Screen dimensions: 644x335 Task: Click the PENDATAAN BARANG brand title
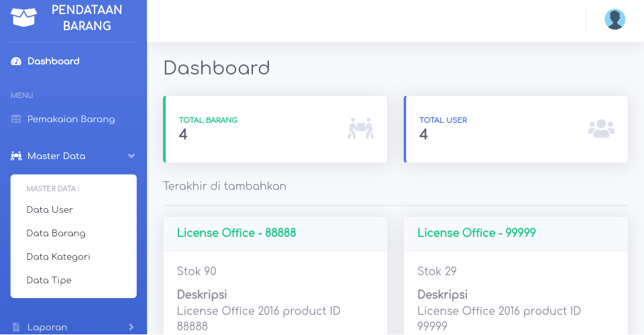click(x=87, y=17)
